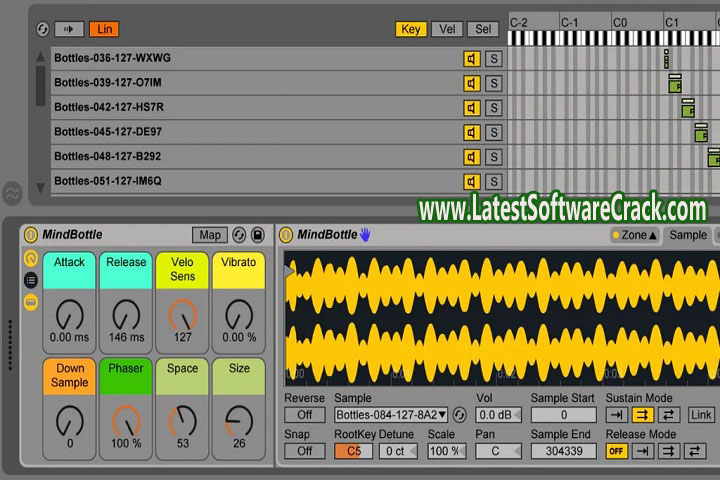This screenshot has height=480, width=720.
Task: Show the rack chain list icon
Action: pyautogui.click(x=31, y=280)
